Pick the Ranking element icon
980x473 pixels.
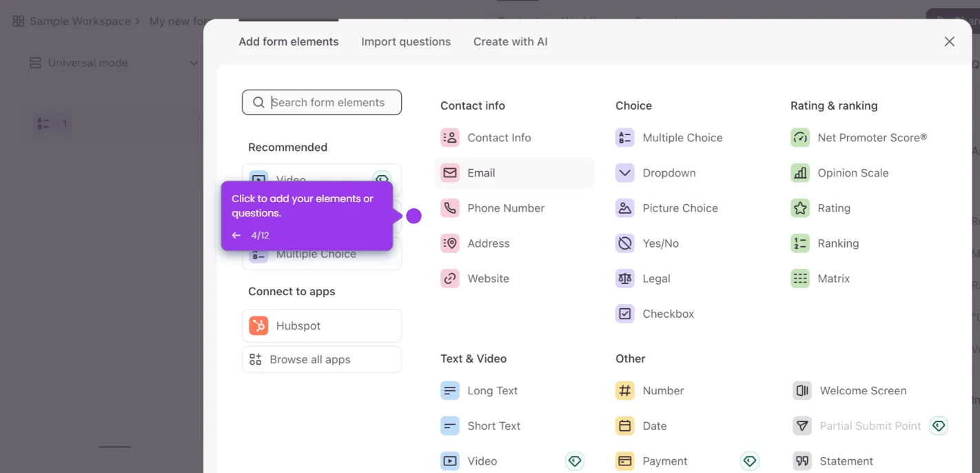[x=800, y=243]
